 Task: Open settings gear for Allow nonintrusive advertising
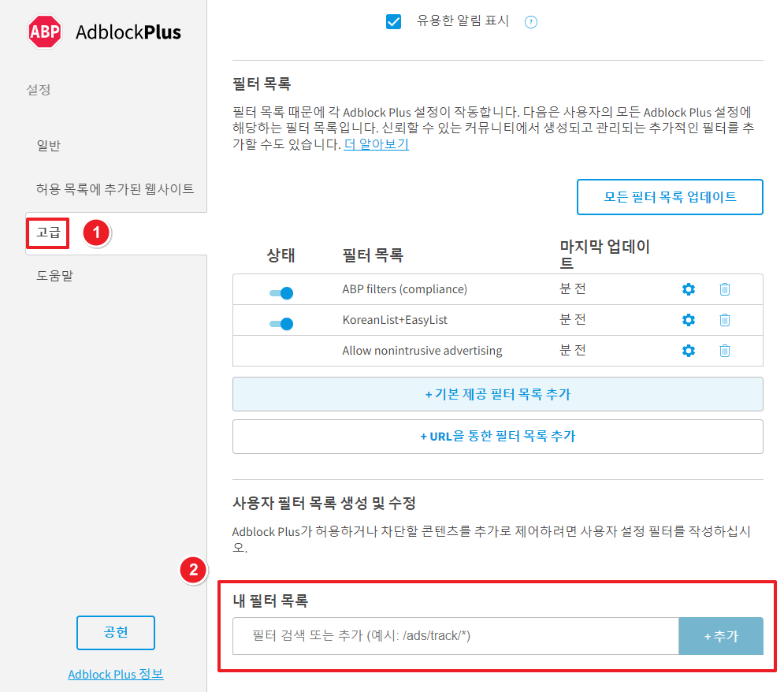point(689,350)
